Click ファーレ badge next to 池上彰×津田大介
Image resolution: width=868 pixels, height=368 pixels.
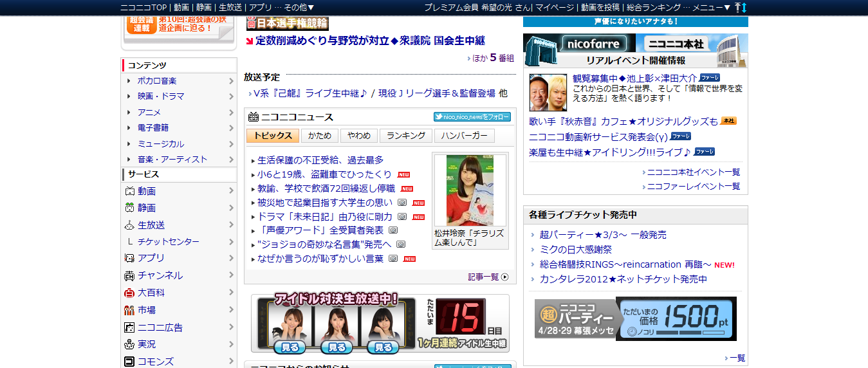[x=710, y=78]
